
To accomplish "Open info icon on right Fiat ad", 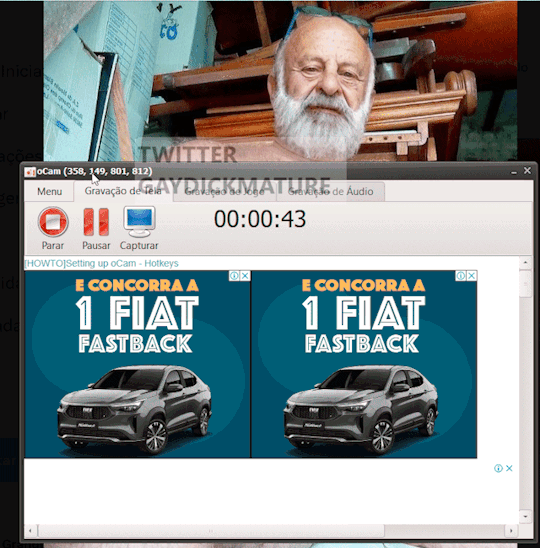I will tap(461, 276).
